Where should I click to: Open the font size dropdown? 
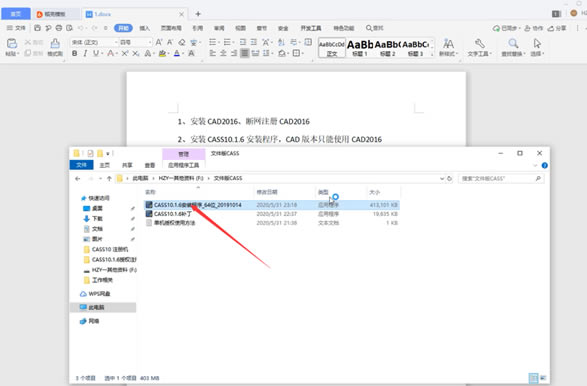(x=135, y=42)
